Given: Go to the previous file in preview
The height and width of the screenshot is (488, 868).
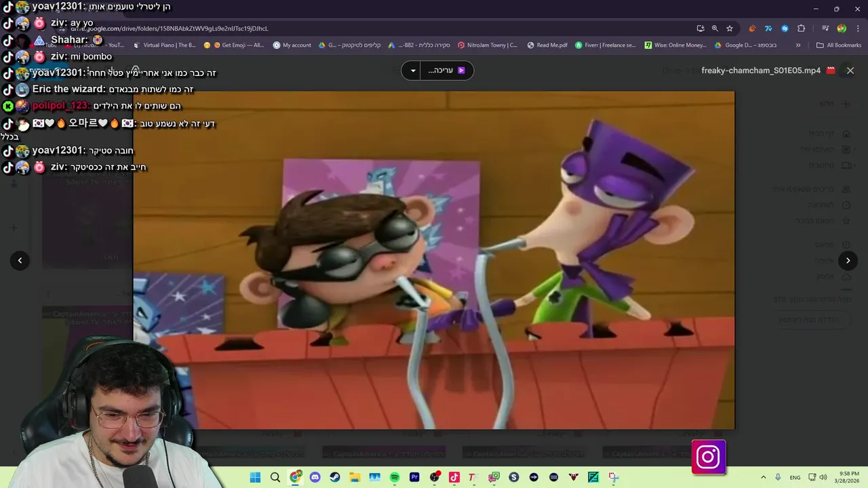Looking at the screenshot, I should [x=20, y=260].
